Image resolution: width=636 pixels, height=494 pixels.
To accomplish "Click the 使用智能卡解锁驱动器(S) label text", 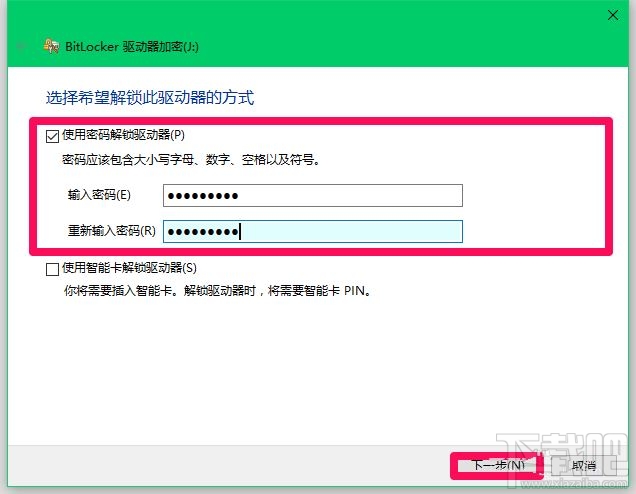I will (129, 268).
